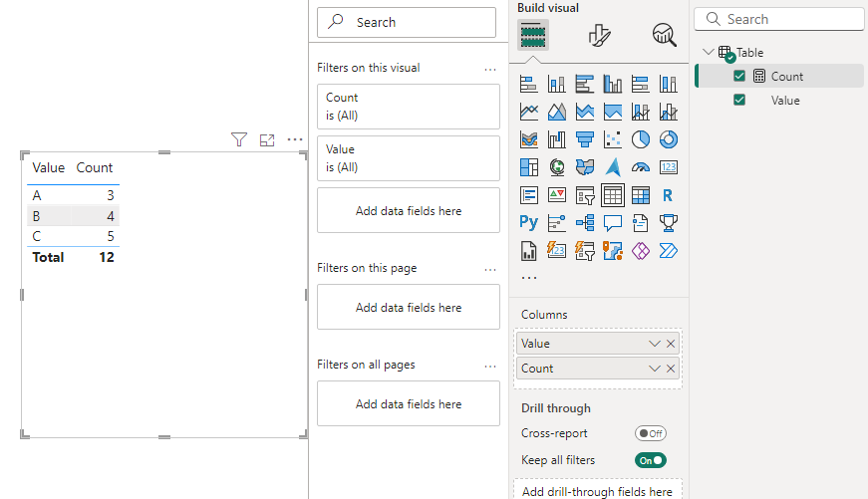The width and height of the screenshot is (868, 499).
Task: Insert the Decomposition tree visual
Action: pyautogui.click(x=585, y=223)
